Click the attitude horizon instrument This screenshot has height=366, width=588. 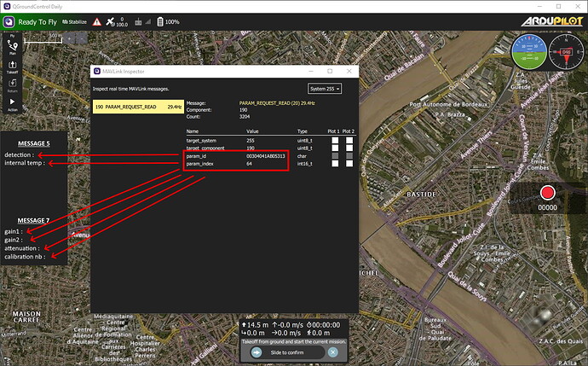[x=528, y=51]
